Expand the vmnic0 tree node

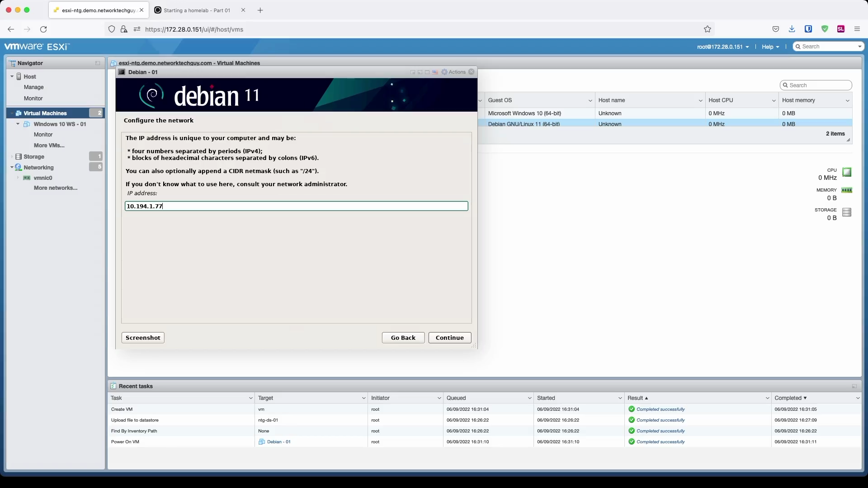18,178
